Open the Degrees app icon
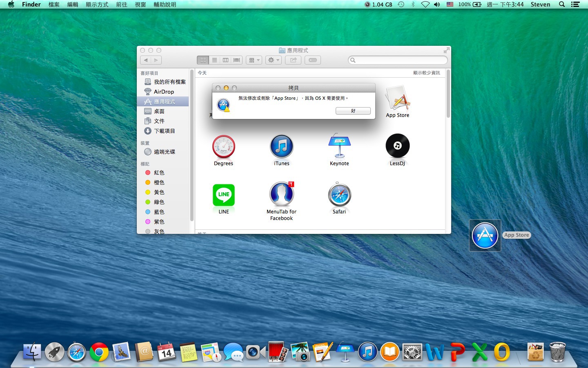This screenshot has width=588, height=368. click(x=223, y=147)
